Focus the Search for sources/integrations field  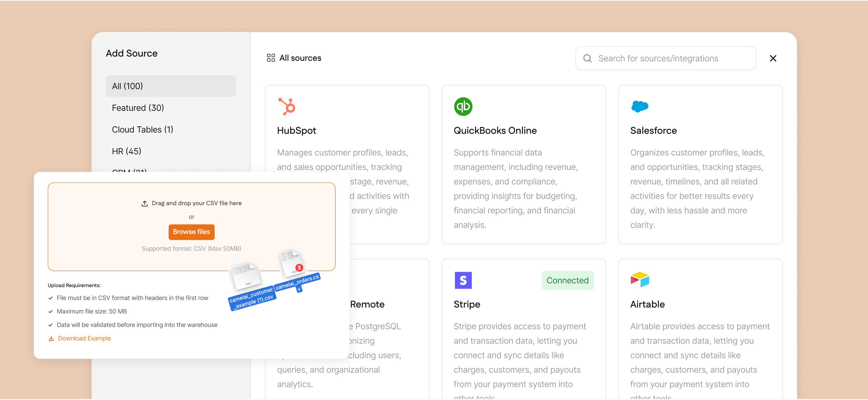pyautogui.click(x=665, y=58)
